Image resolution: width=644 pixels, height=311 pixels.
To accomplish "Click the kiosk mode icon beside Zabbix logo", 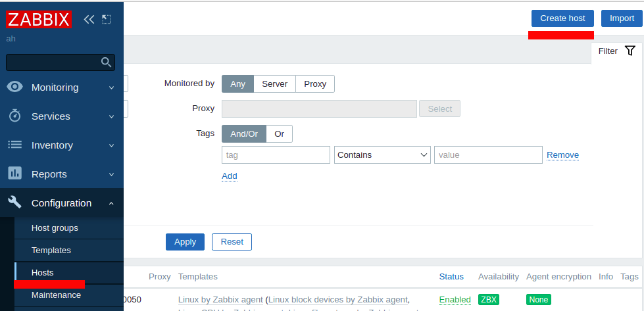I will [x=107, y=19].
